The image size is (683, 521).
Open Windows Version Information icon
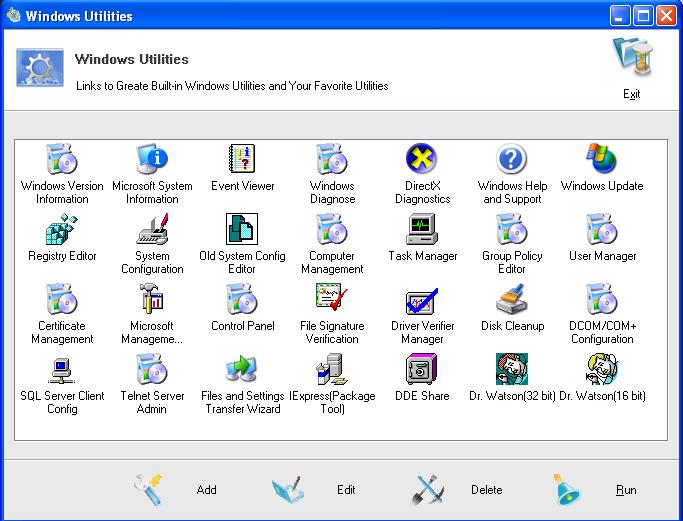coord(62,159)
